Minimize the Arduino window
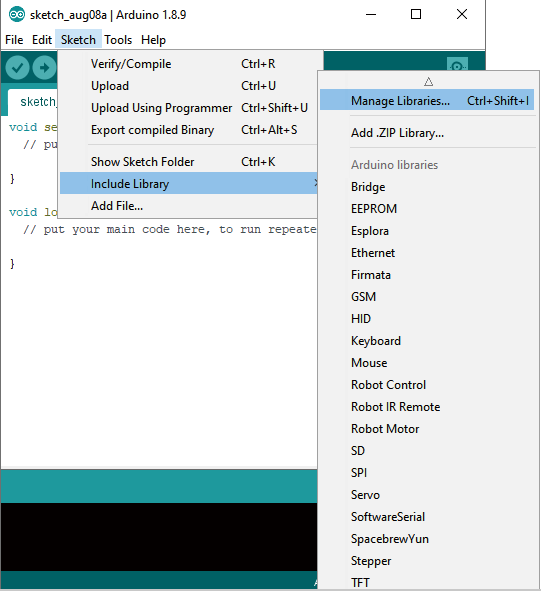The image size is (541, 591). pos(371,15)
